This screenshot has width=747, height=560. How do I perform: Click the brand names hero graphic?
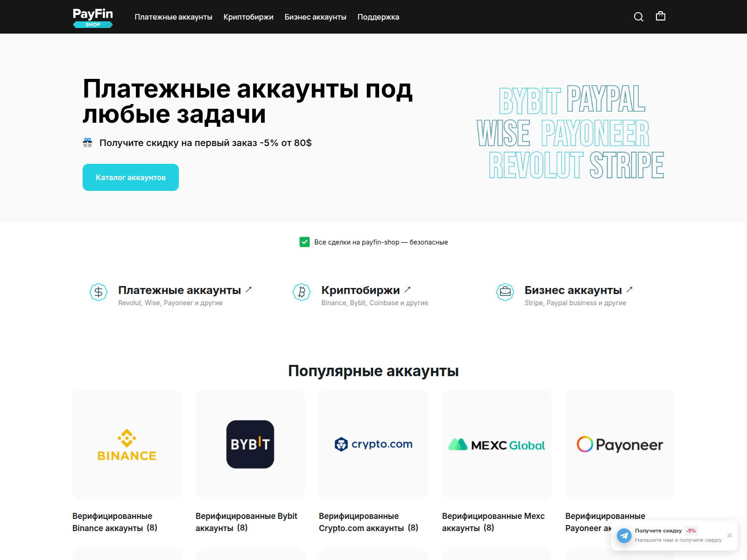point(570,132)
